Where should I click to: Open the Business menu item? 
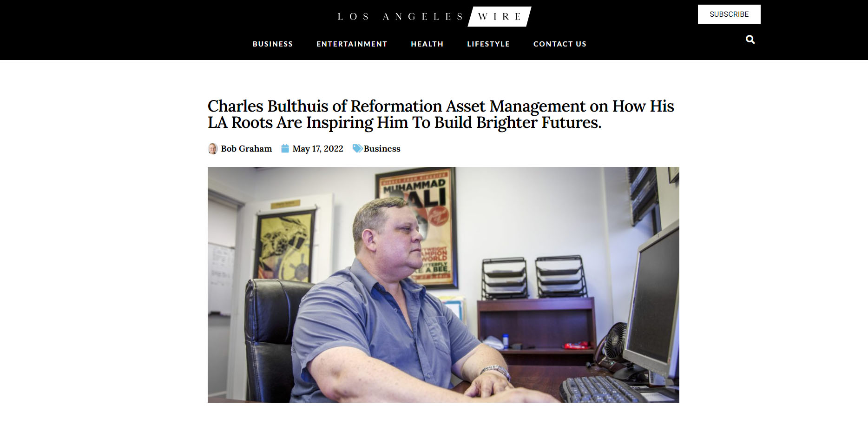coord(273,44)
